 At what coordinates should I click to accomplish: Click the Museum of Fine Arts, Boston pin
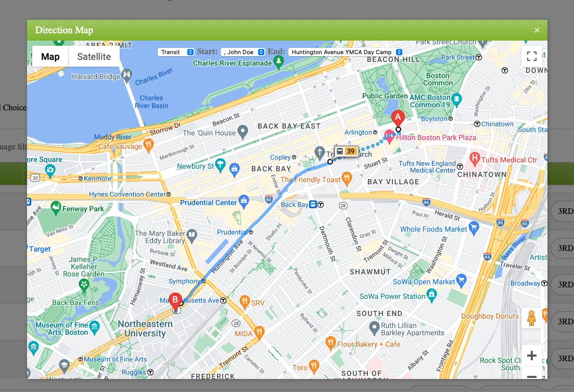pyautogui.click(x=94, y=327)
